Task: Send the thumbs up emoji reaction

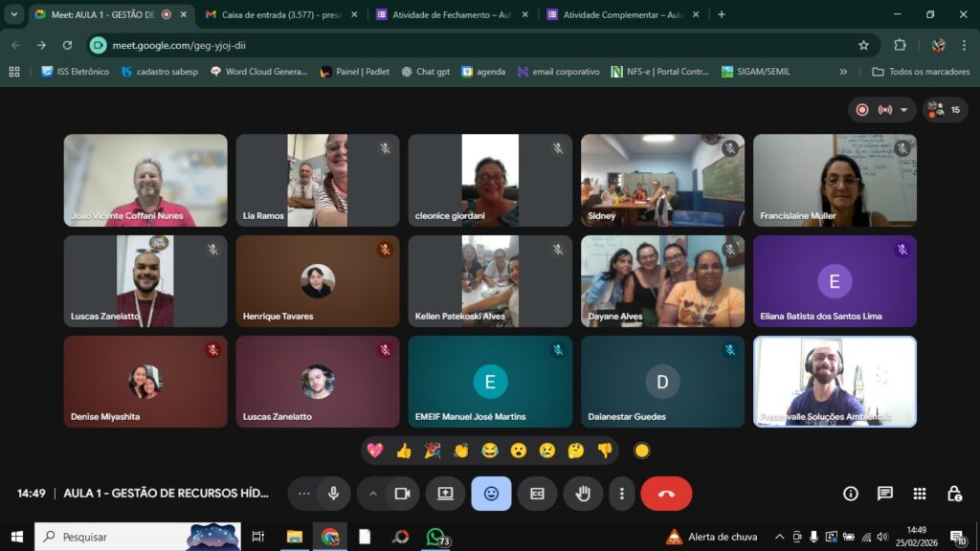Action: (404, 451)
